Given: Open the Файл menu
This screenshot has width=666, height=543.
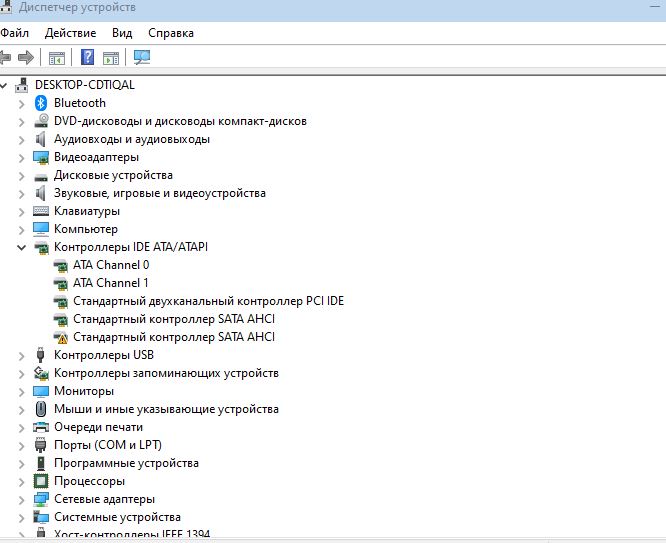Looking at the screenshot, I should 14,33.
